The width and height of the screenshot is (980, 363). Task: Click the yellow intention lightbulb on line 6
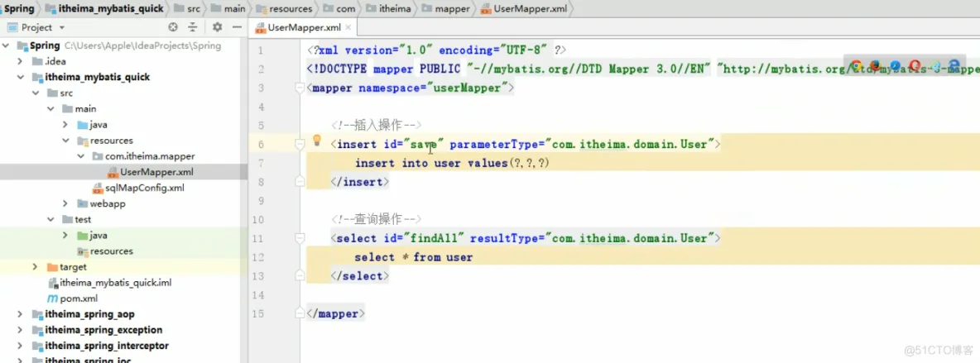[317, 141]
